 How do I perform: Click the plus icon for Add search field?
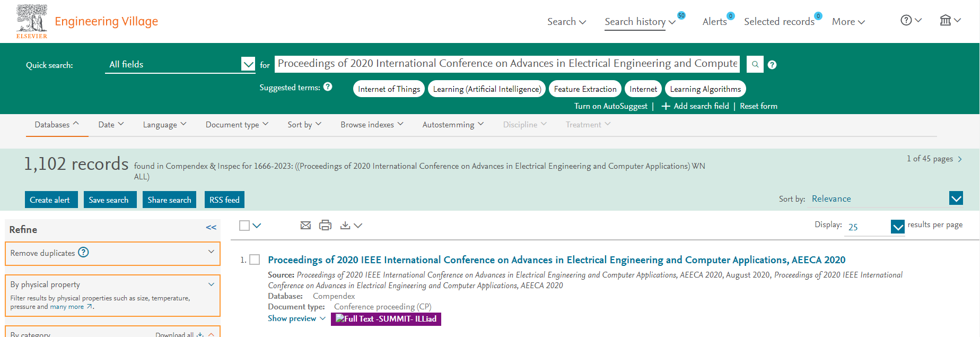click(666, 106)
